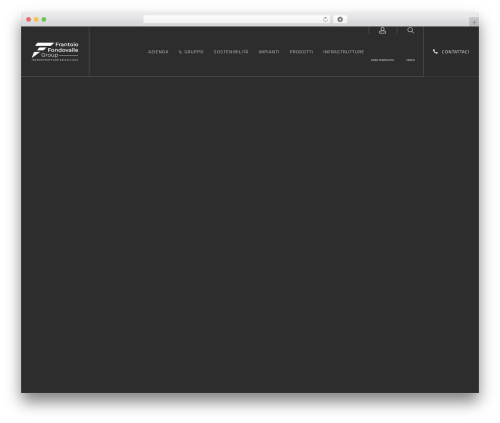Screen dimensions: 500x423
Task: Open the PRODOTTI menu item
Action: pyautogui.click(x=301, y=52)
